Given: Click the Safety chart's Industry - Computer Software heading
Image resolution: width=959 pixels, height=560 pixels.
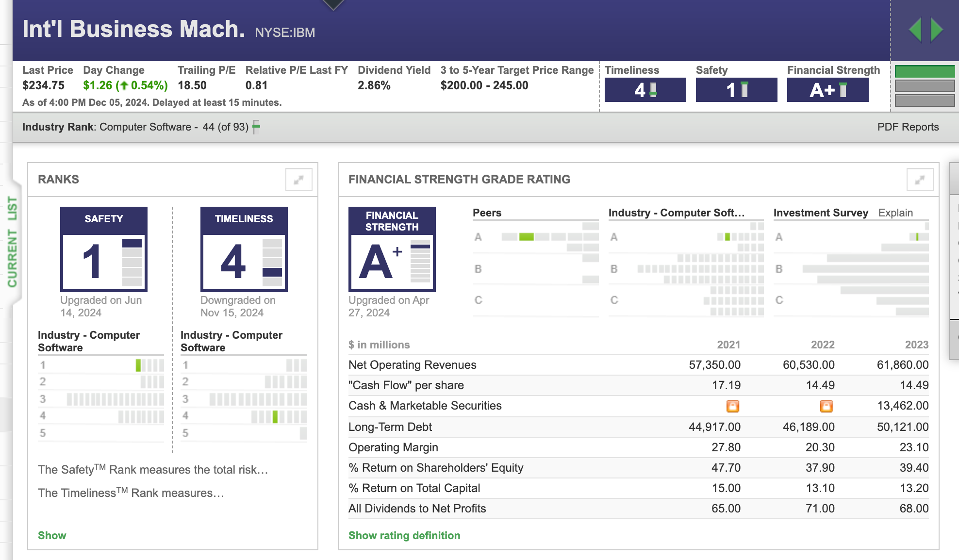Looking at the screenshot, I should coord(89,342).
